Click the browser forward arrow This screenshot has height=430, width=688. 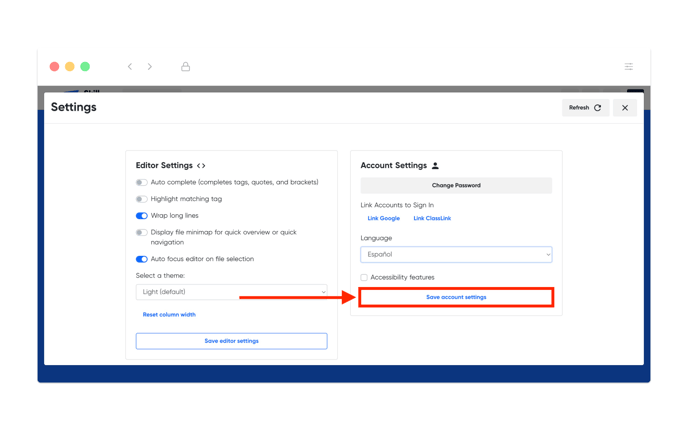click(x=150, y=67)
